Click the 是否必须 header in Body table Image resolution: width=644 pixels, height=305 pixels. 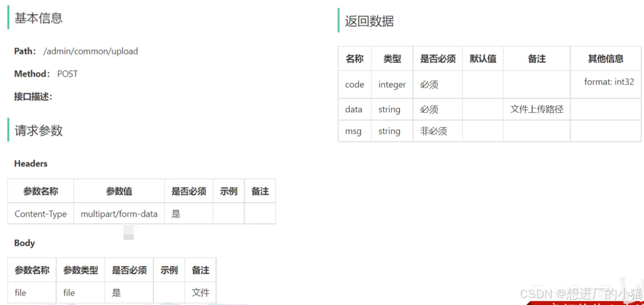[x=129, y=270]
